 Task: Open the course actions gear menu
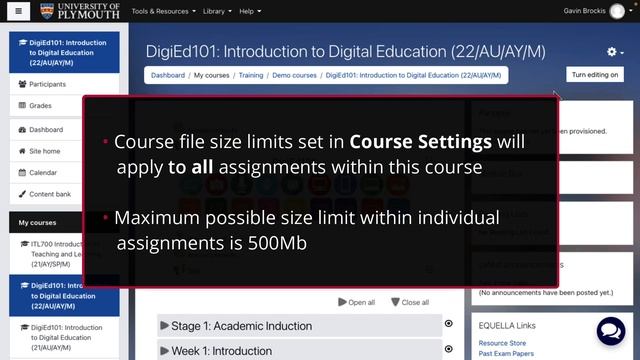[615, 52]
